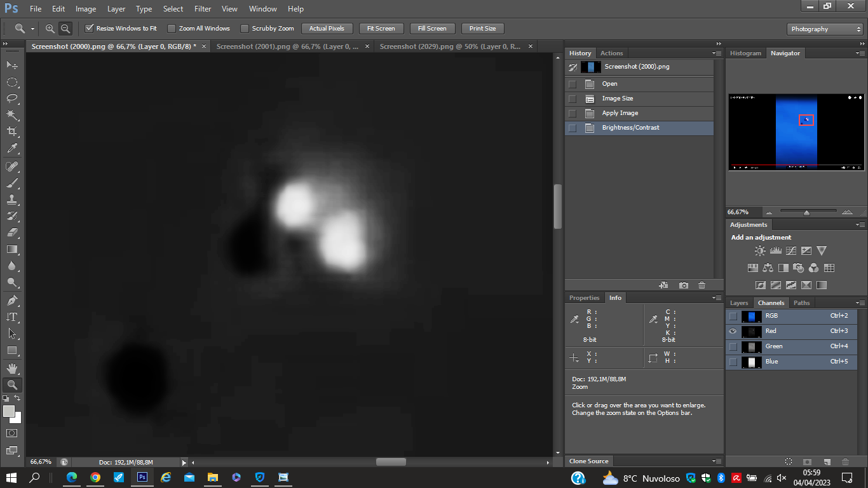Viewport: 868px width, 488px height.
Task: Open the Filter menu
Action: pos(203,9)
